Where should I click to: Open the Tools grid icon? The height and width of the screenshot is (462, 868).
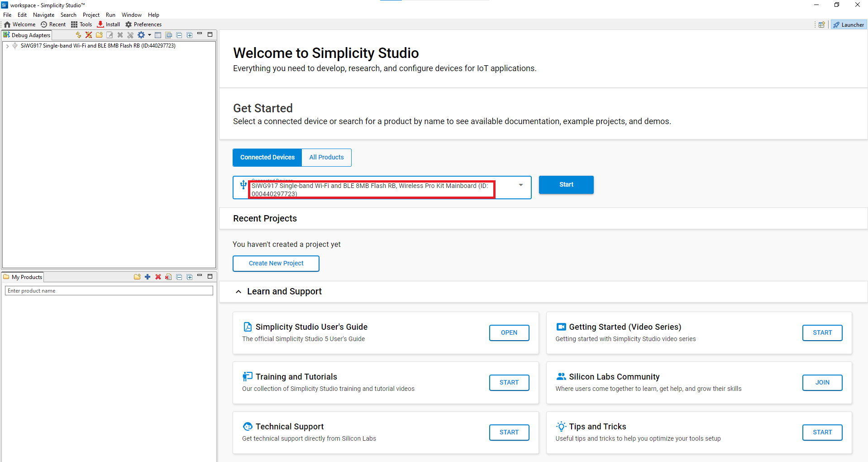pyautogui.click(x=74, y=24)
